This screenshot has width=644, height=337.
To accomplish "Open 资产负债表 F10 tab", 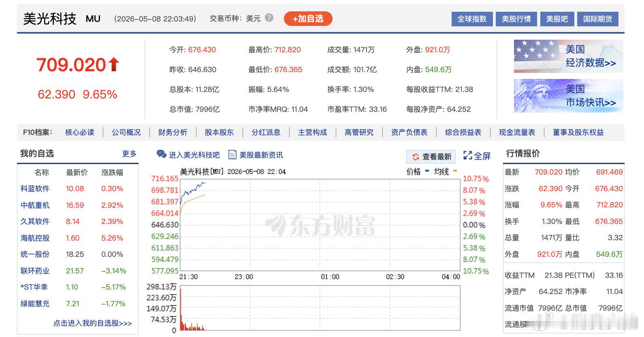I will [409, 132].
